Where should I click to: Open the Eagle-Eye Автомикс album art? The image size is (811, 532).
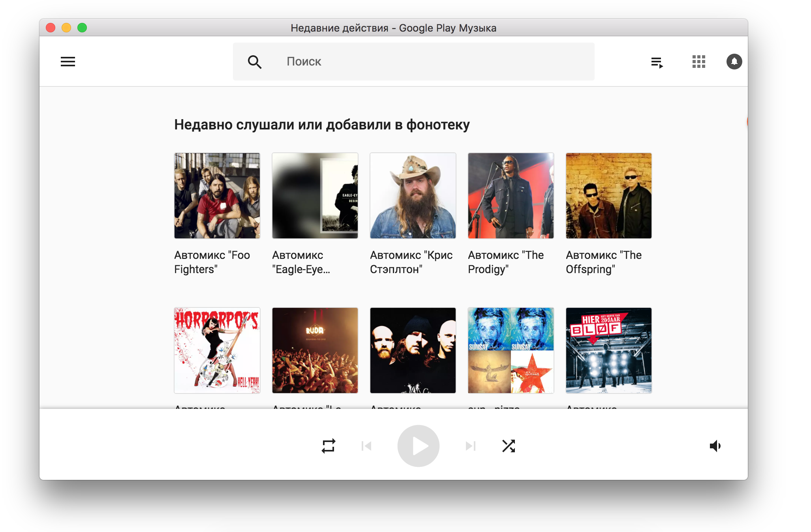point(315,196)
